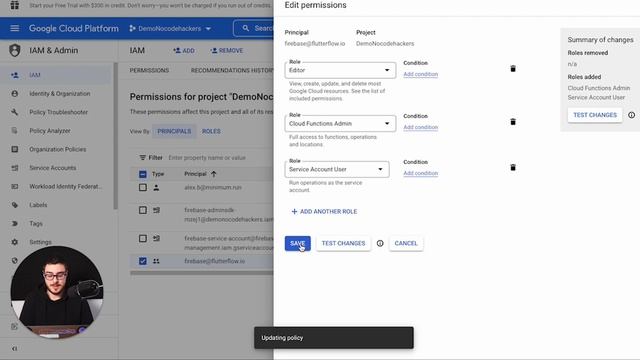Click info icon next to Test Changes button
640x360 pixels.
380,243
